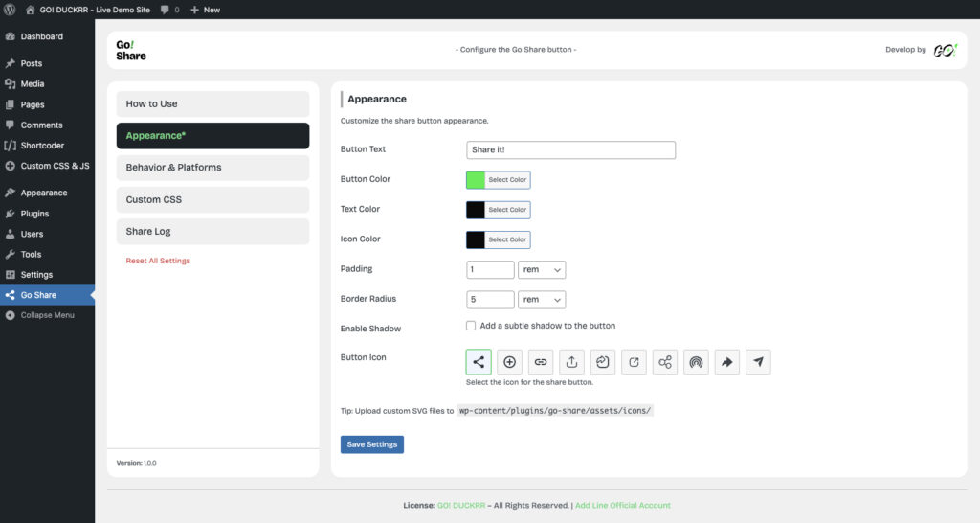Click the Button Text input field

[570, 150]
